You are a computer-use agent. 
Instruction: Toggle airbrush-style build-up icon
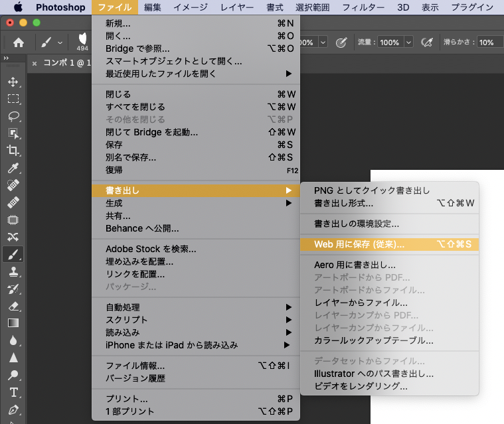427,42
